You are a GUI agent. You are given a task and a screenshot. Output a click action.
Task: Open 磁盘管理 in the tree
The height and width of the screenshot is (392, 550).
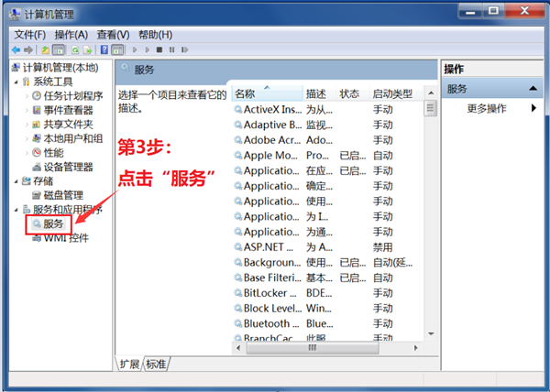(x=59, y=195)
